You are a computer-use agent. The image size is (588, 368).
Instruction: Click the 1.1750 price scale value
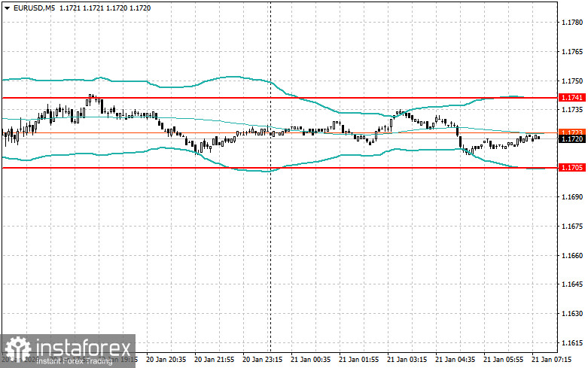(x=572, y=81)
